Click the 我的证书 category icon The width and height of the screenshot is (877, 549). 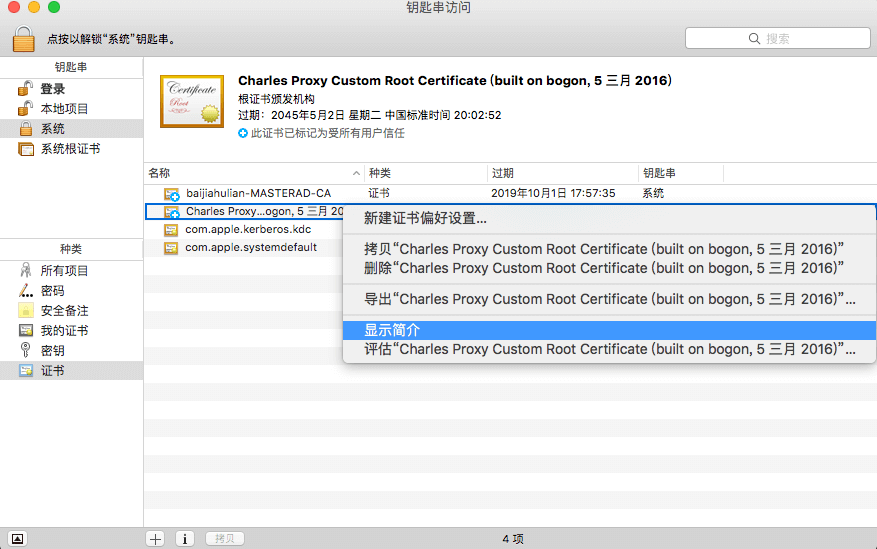point(26,330)
